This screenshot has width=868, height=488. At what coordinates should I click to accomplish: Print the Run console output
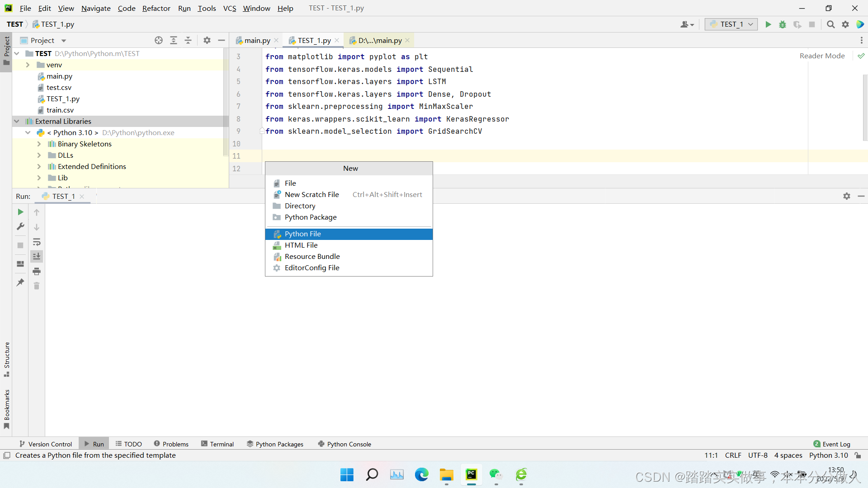coord(37,271)
